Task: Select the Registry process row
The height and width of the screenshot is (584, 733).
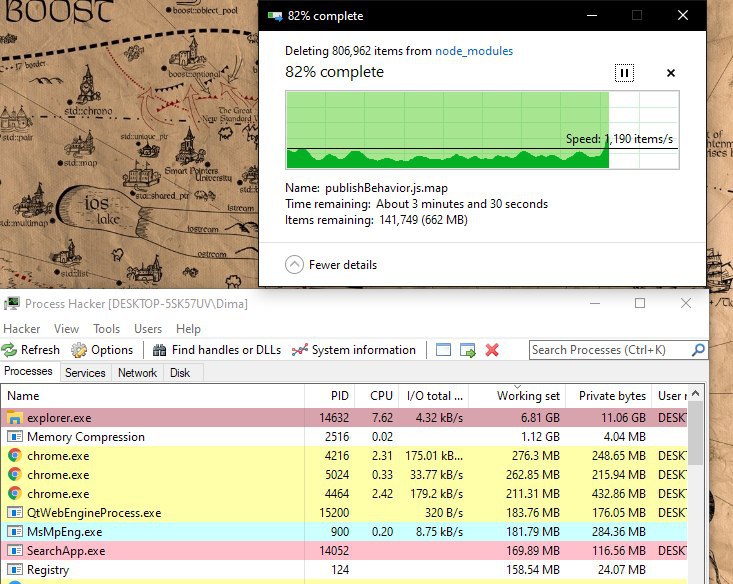Action: (x=344, y=570)
